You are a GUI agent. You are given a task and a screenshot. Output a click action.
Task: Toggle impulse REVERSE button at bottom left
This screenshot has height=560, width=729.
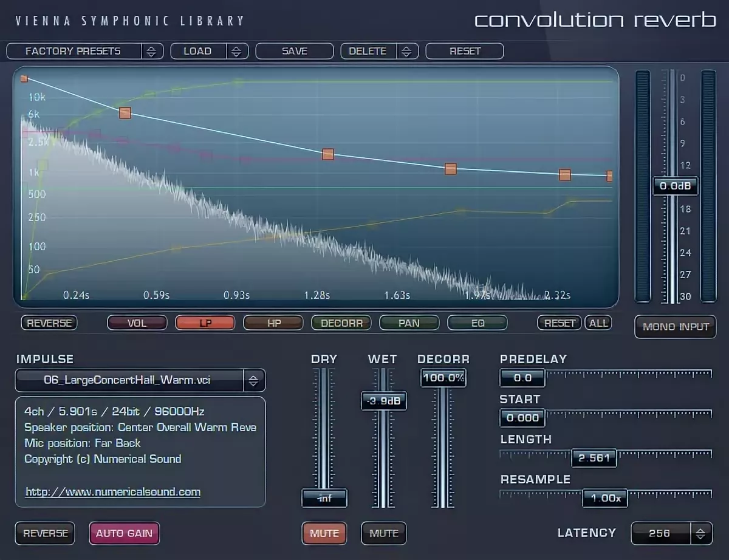pyautogui.click(x=46, y=533)
